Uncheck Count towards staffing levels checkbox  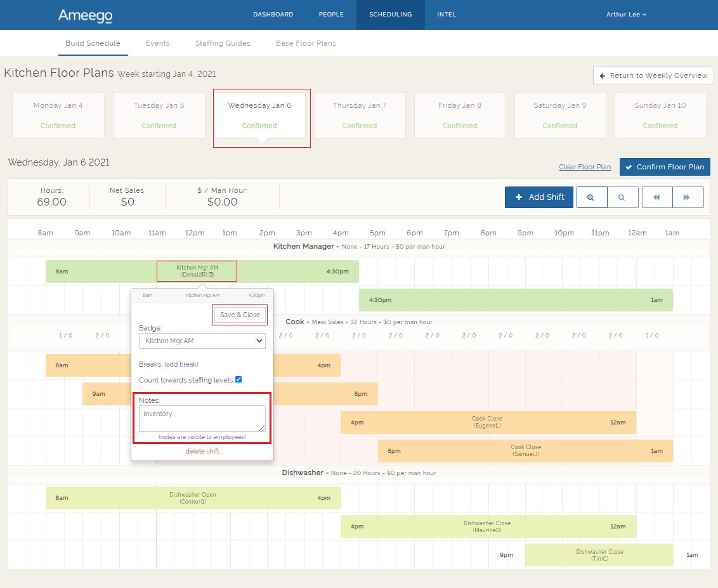coord(238,379)
